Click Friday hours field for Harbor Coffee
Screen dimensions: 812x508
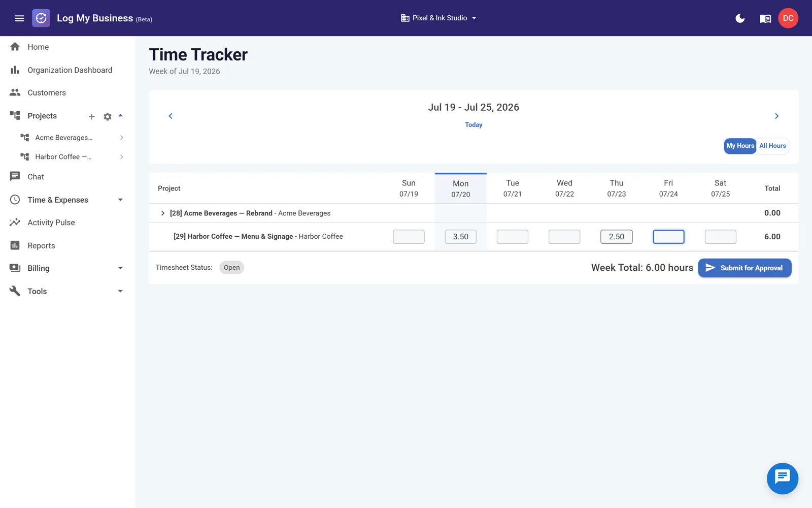coord(668,237)
